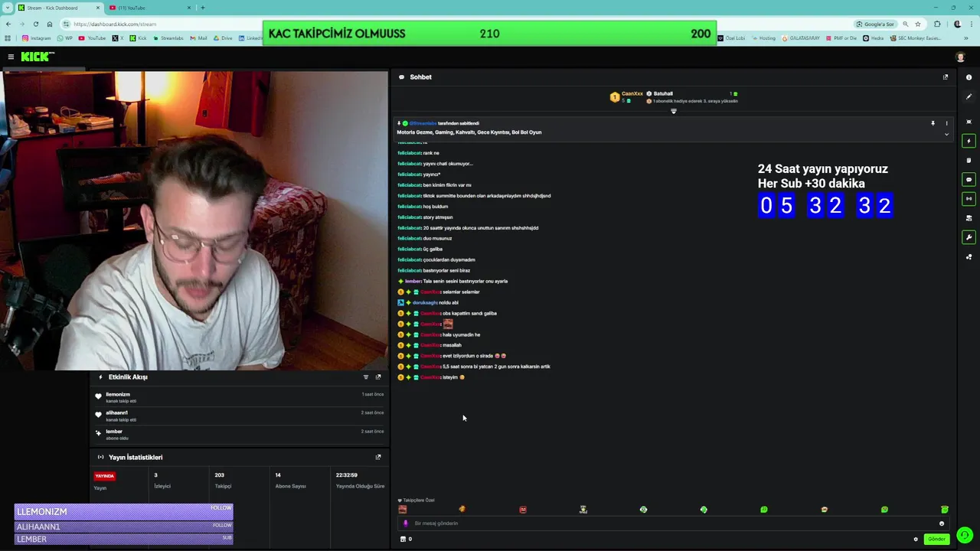The height and width of the screenshot is (551, 980).
Task: Open the emoji picker in message box
Action: (942, 523)
